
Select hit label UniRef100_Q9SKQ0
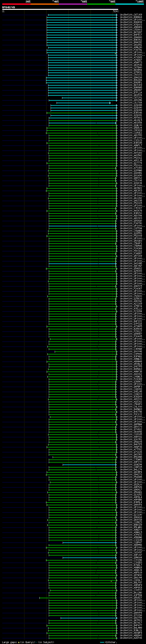pos(131,221)
